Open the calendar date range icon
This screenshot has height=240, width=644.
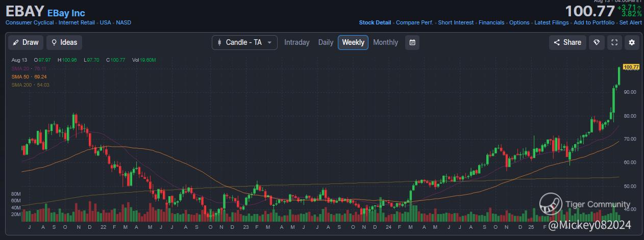click(412, 42)
